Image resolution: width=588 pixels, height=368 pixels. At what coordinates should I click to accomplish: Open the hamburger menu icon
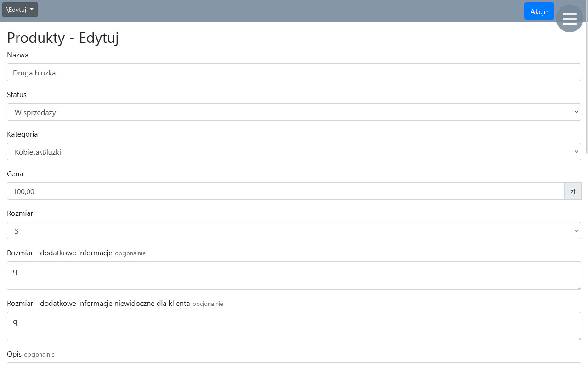569,18
